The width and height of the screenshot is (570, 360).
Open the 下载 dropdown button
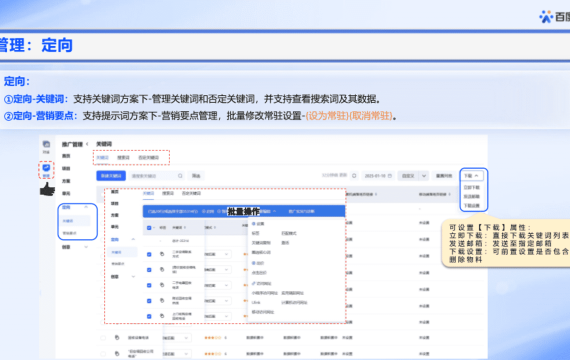coord(472,176)
